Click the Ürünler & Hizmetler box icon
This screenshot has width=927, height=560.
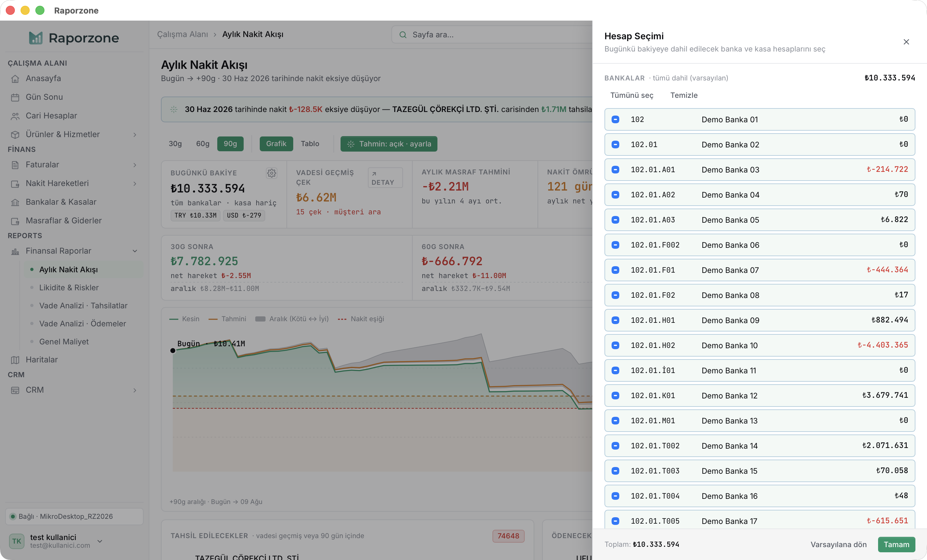[x=15, y=135]
